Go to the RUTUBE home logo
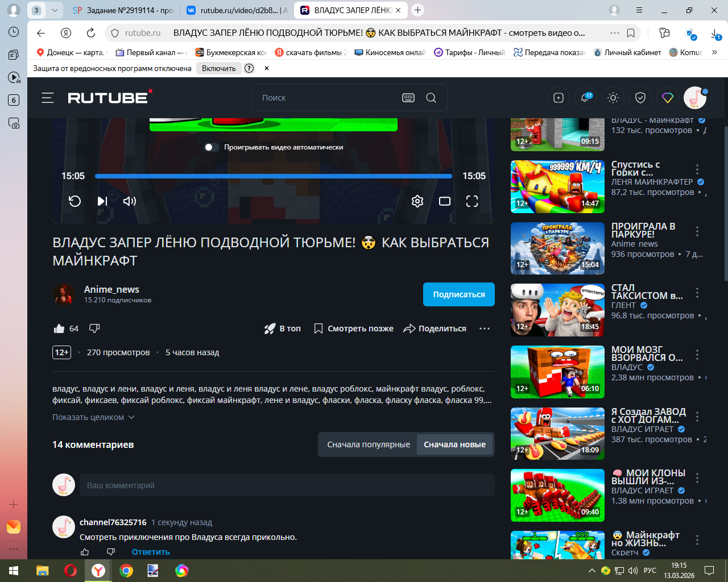Screen dimensions: 728x582 [110, 97]
